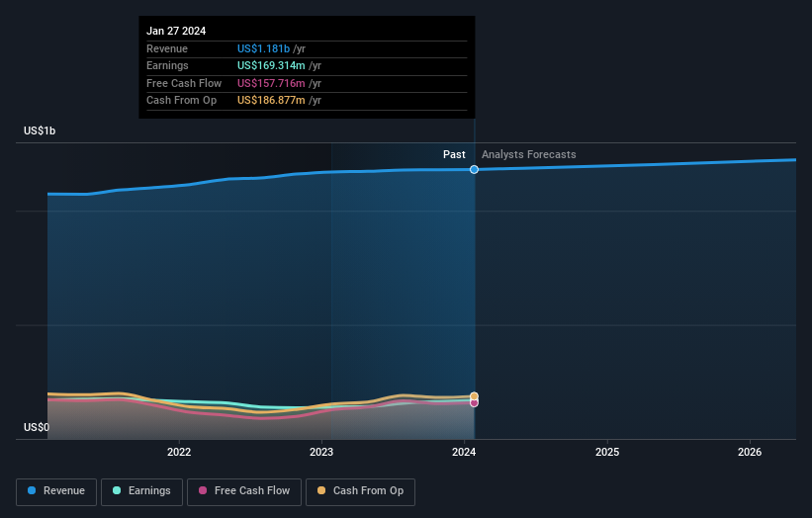The height and width of the screenshot is (518, 812).
Task: Toggle the Free Cash Flow legend series
Action: [244, 491]
